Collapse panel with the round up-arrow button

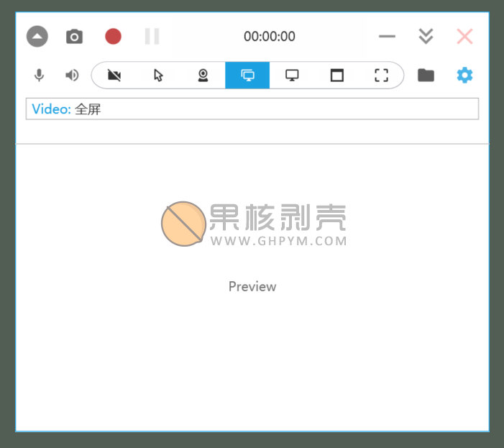click(37, 37)
